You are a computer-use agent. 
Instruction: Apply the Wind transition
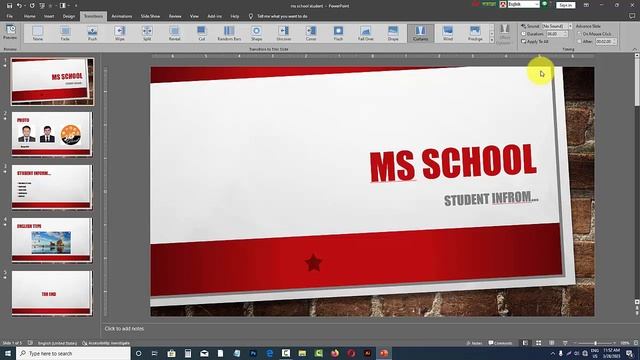(448, 33)
